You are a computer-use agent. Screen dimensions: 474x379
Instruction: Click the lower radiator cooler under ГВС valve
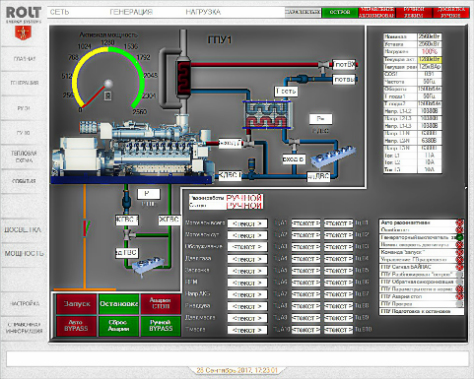point(148,267)
